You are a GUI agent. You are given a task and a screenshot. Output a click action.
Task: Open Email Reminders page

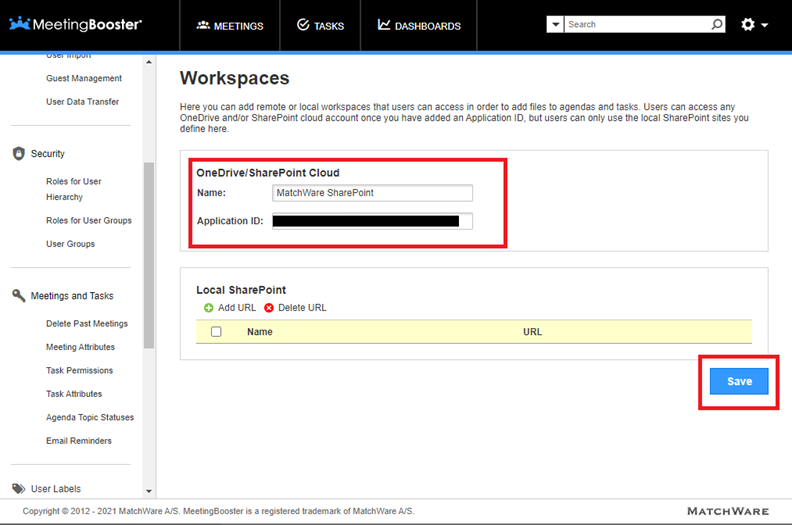point(79,441)
